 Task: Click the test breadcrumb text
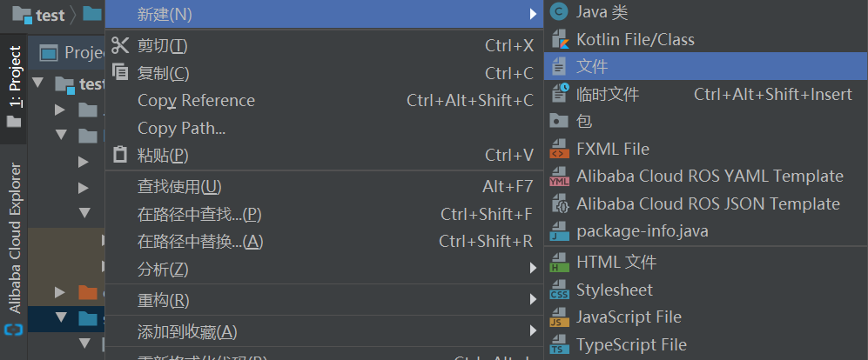(x=50, y=15)
